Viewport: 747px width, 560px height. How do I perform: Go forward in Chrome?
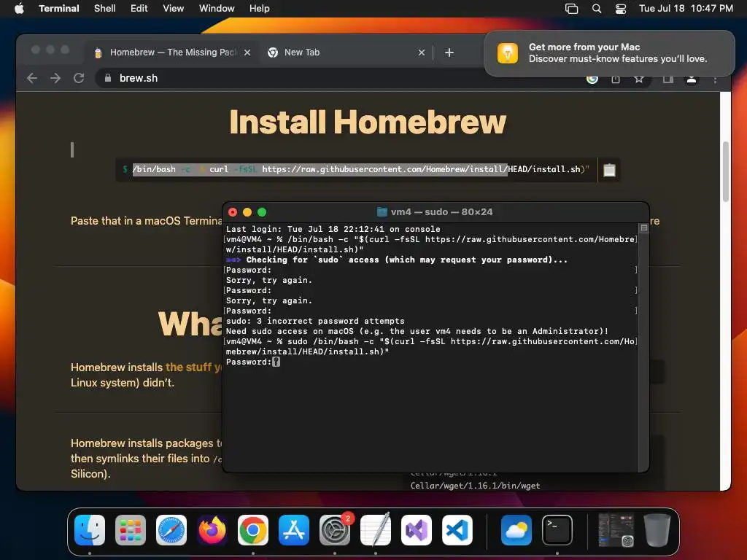click(55, 78)
